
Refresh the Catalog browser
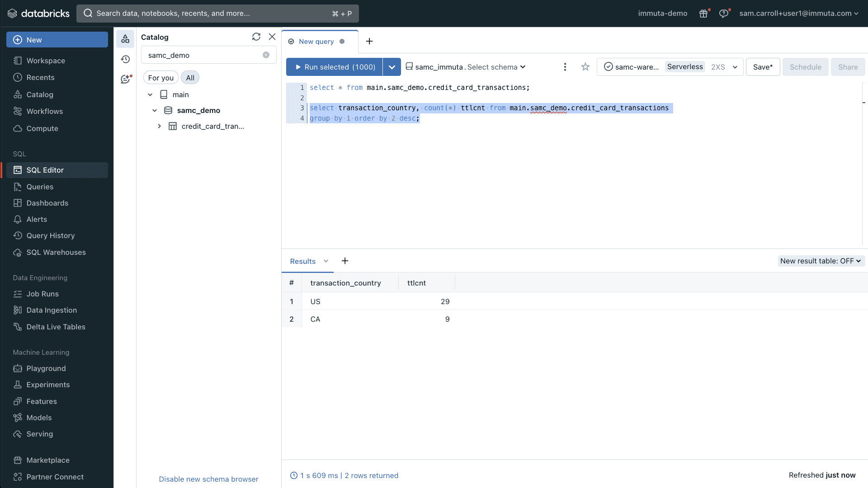coord(256,37)
